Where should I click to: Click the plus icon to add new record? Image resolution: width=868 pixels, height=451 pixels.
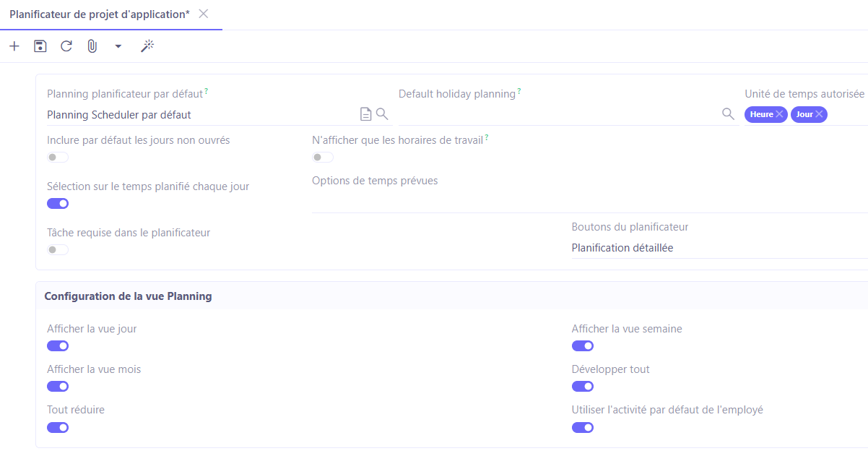[14, 46]
